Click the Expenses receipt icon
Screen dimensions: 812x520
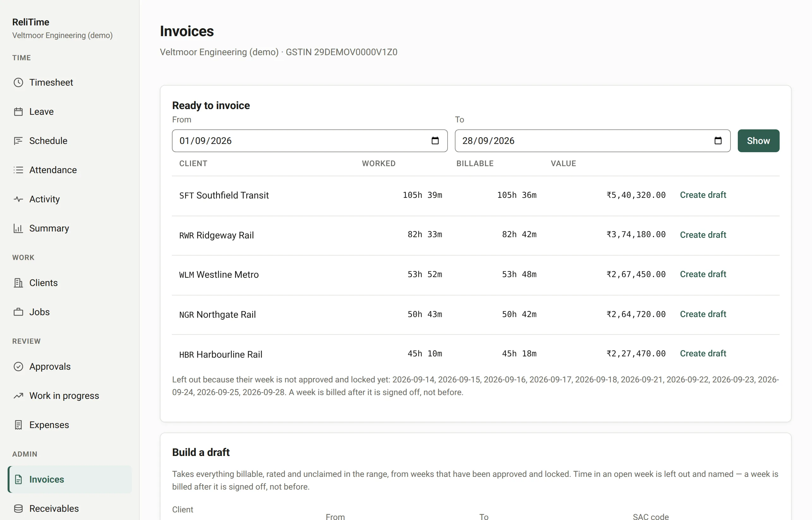tap(18, 425)
